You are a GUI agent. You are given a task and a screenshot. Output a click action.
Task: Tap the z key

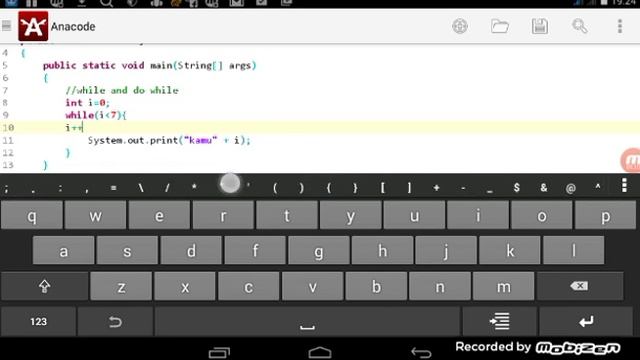pyautogui.click(x=121, y=286)
